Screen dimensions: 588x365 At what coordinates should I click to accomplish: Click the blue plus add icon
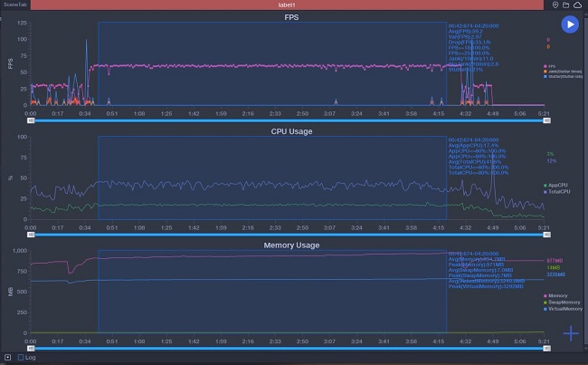coord(571,333)
